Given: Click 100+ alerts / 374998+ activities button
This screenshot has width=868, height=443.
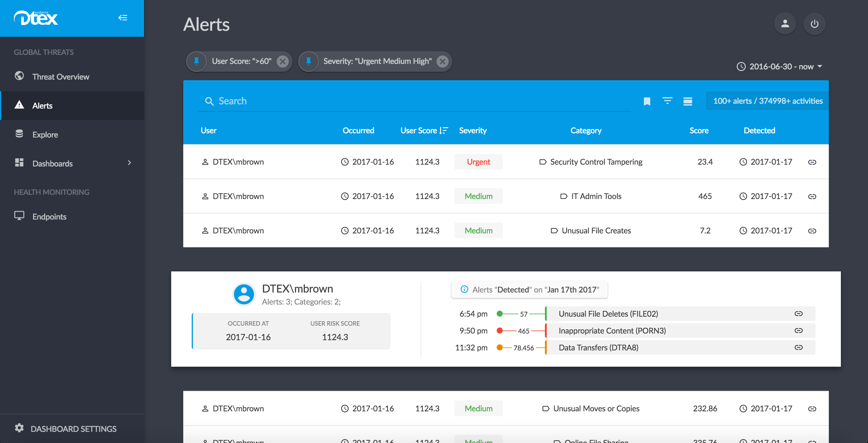Looking at the screenshot, I should [768, 101].
